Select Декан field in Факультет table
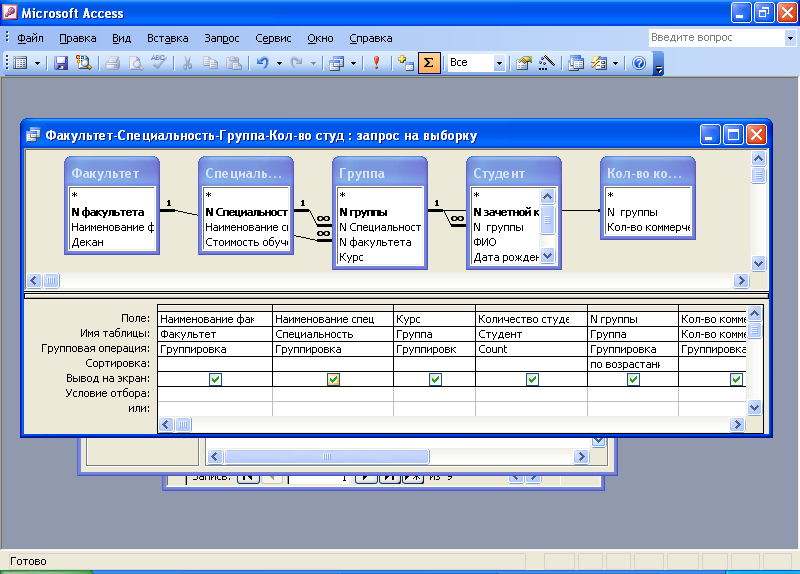 [x=112, y=242]
